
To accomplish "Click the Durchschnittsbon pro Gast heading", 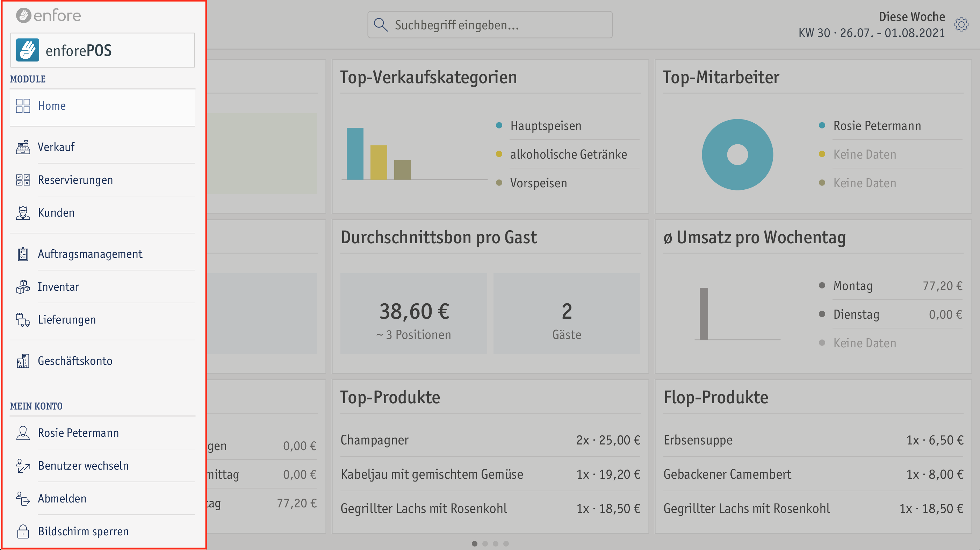I will (439, 237).
